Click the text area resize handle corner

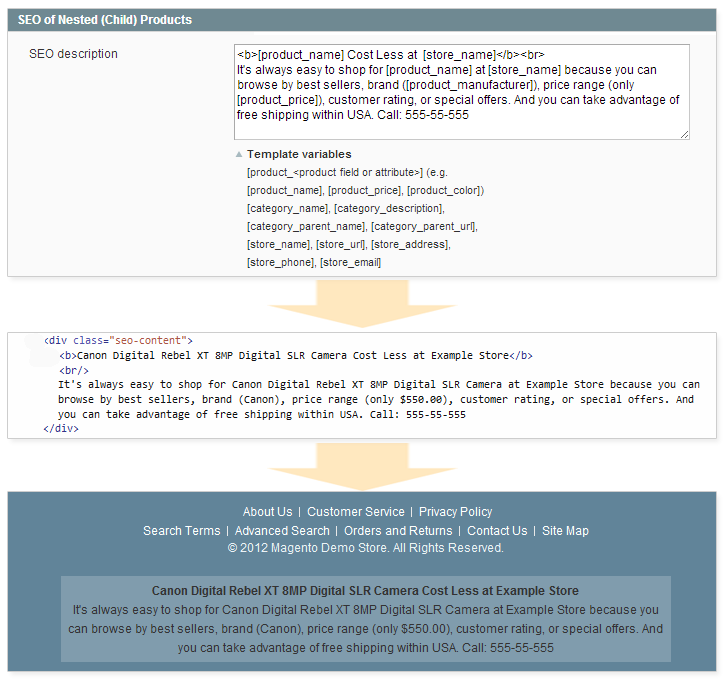[684, 134]
